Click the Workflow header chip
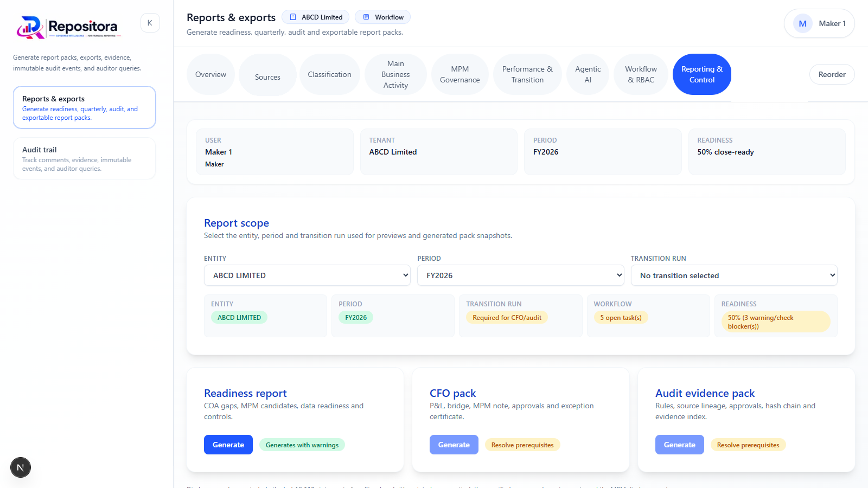The width and height of the screenshot is (868, 488). pos(382,17)
